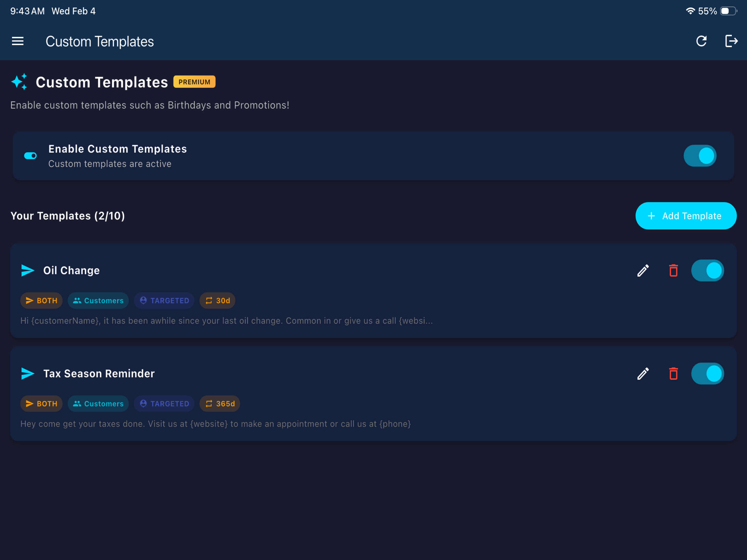Click Customers chip on Tax Season Reminder

tap(98, 404)
